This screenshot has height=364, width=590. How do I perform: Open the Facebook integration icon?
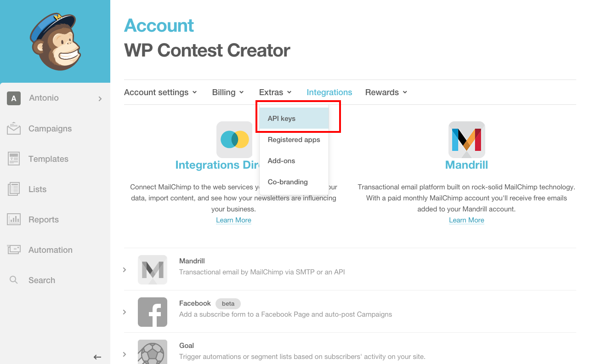tap(153, 312)
